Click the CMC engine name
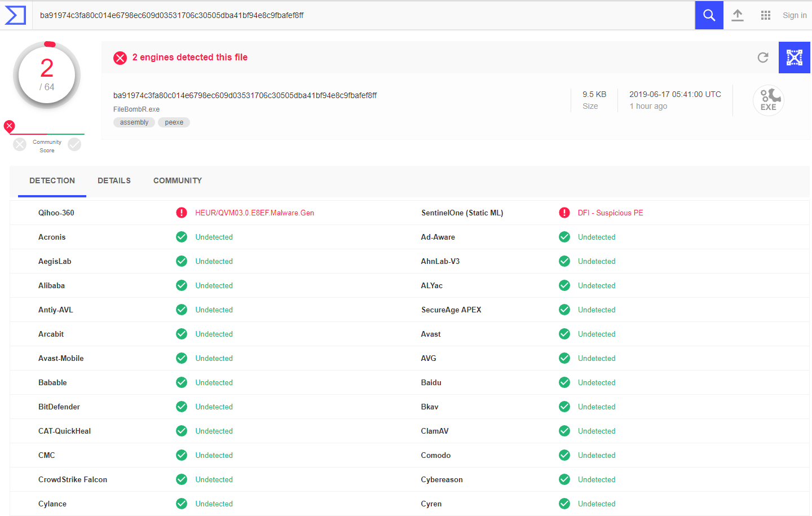The width and height of the screenshot is (812, 516). click(x=47, y=455)
